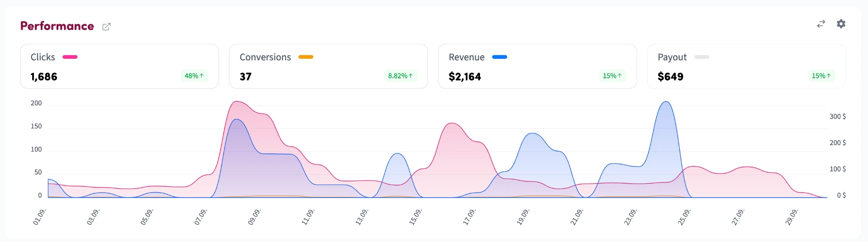This screenshot has width=868, height=242.
Task: Click the 09.09. date axis label
Action: tap(255, 217)
